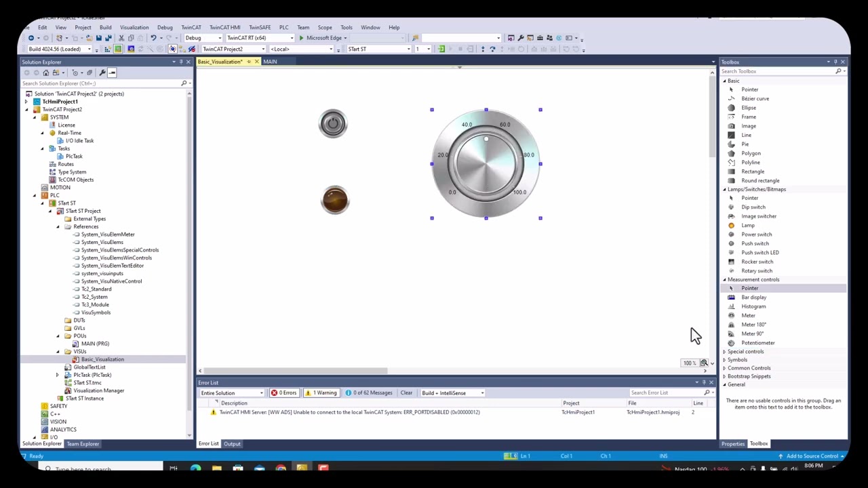Open the PLC menu
Screen dimensions: 868x488
(283, 28)
